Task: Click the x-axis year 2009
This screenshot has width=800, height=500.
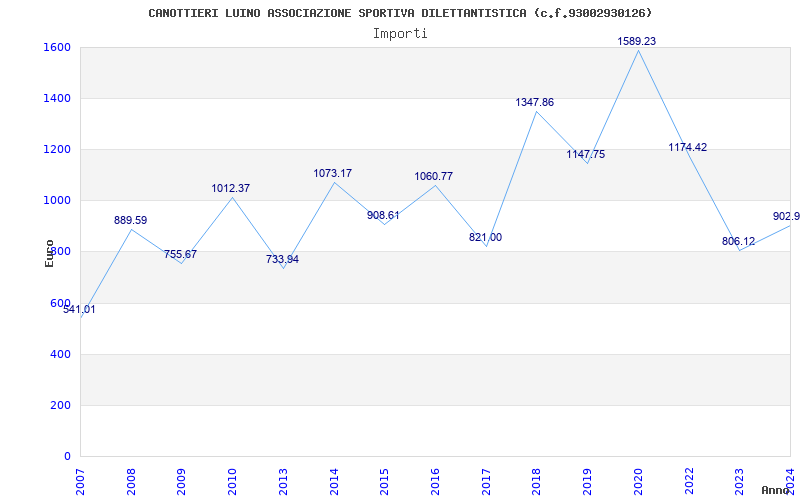Action: coord(181,482)
